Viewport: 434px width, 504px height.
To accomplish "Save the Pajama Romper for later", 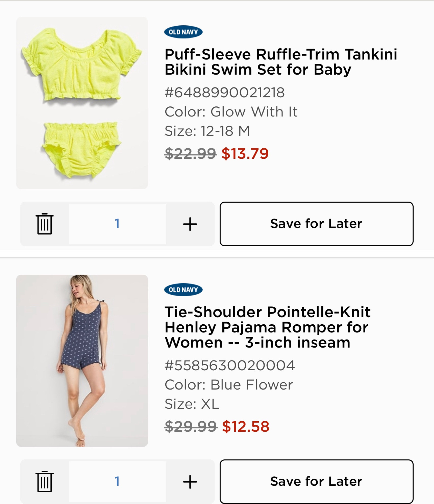I will tap(316, 481).
